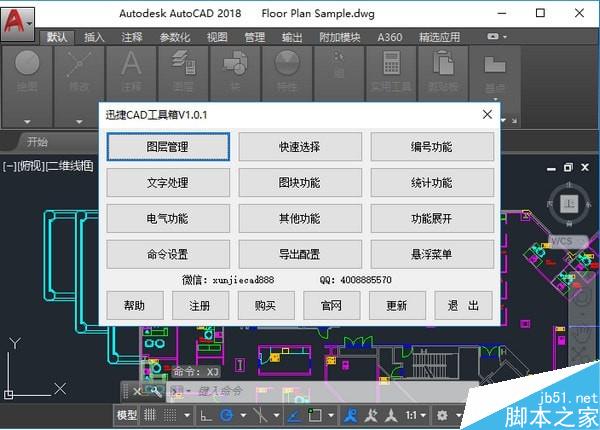600x430 pixels.
Task: Click the ViewCube top face
Action: click(569, 203)
